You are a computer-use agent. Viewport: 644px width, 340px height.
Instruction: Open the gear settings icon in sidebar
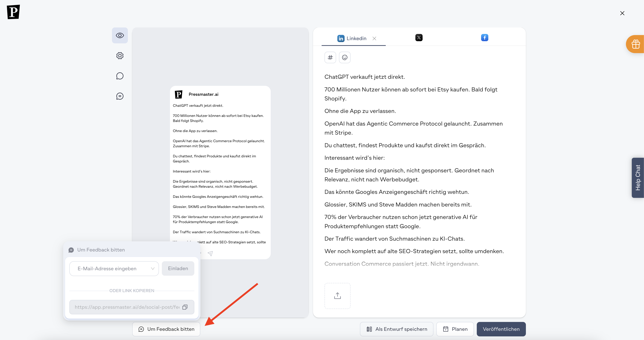point(120,56)
